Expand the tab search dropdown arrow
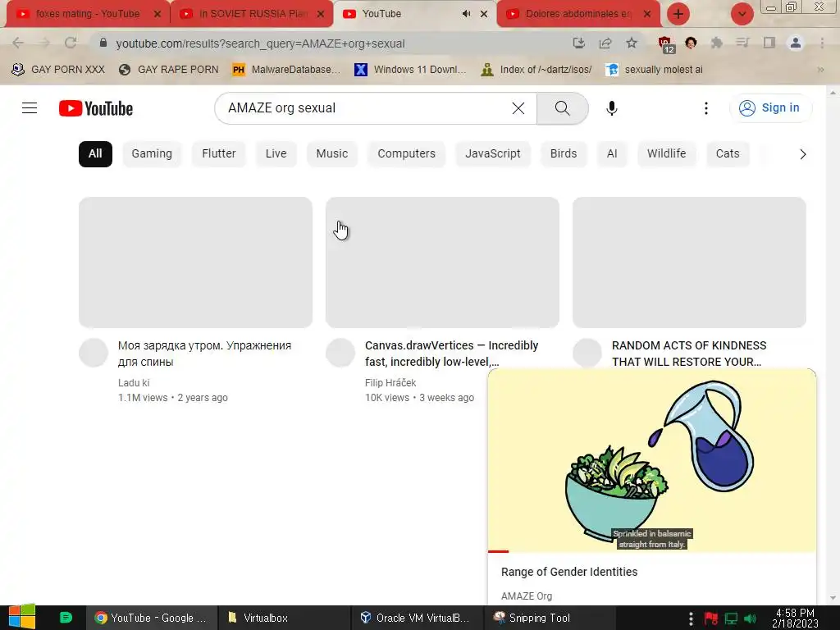Screen dimensions: 840x630 click(742, 14)
